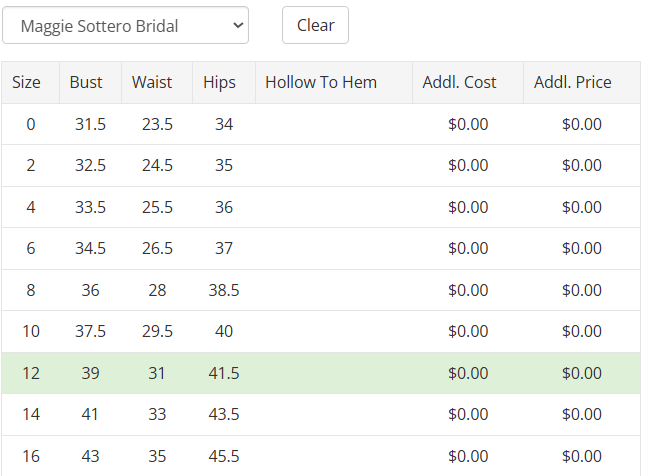Click the Hips column header
Image resolution: width=646 pixels, height=476 pixels.
click(219, 82)
